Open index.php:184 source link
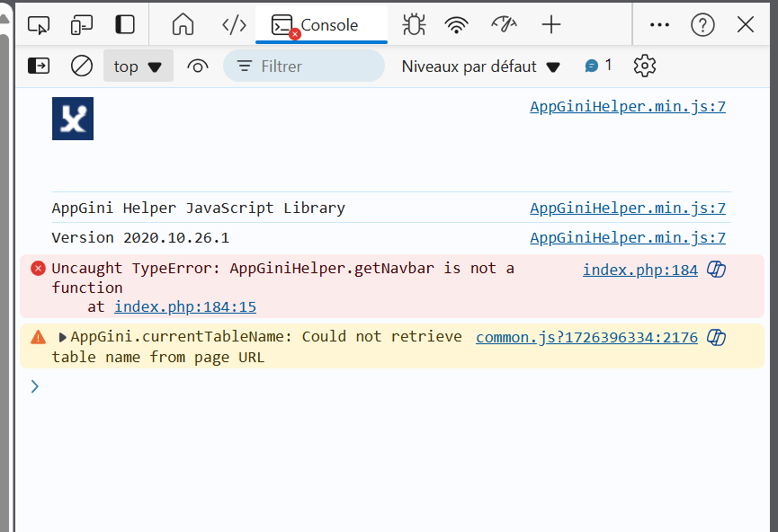The image size is (778, 532). (640, 270)
